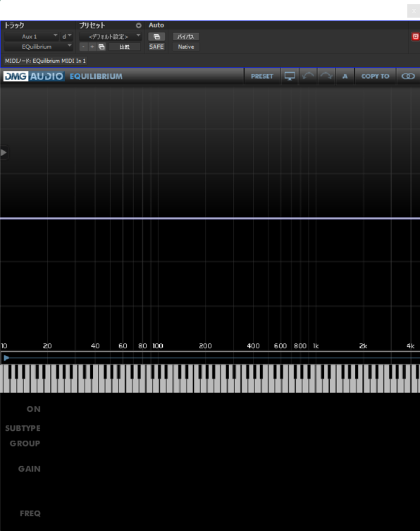Screen dimensions: 420x531
Task: Click the MIDI node EQuilibrium MIDI In 1 field
Action: 45,61
